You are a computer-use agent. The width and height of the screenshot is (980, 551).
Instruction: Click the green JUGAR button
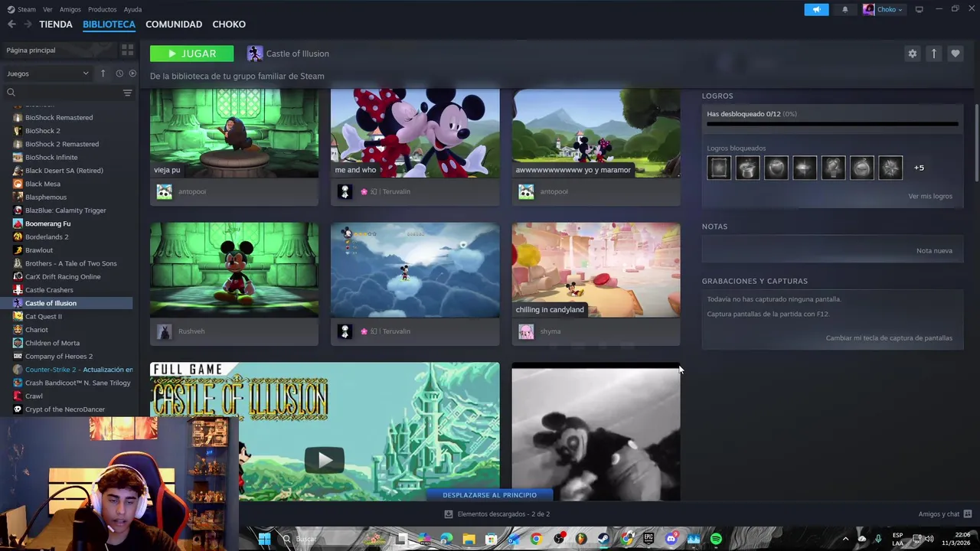[192, 54]
